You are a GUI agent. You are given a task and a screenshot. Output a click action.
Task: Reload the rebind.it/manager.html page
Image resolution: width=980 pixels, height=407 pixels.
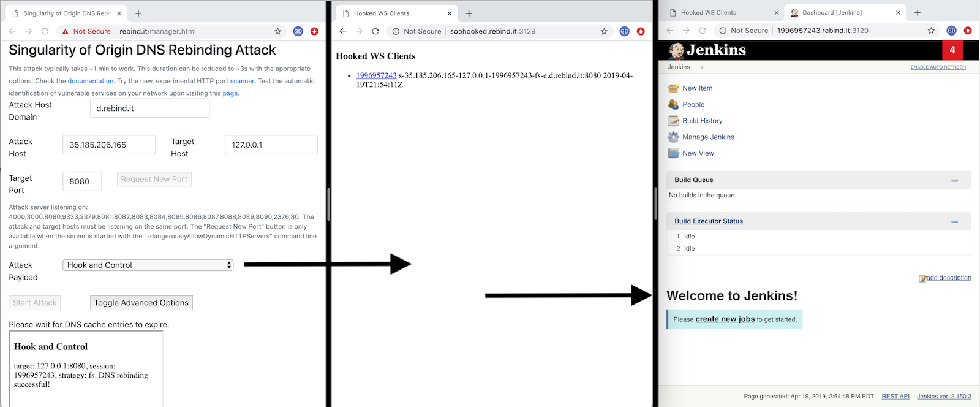pyautogui.click(x=45, y=31)
